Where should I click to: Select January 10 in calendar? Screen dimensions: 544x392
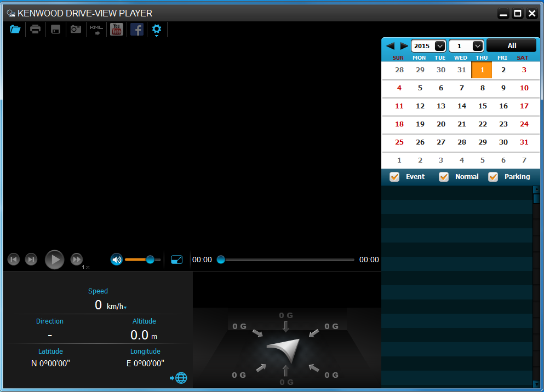click(524, 88)
